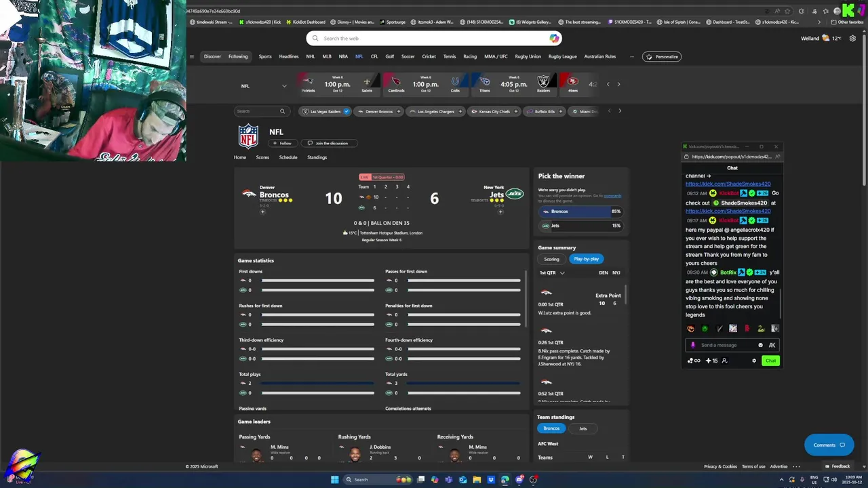Select the Play-by-play view in Game summary

(x=587, y=259)
